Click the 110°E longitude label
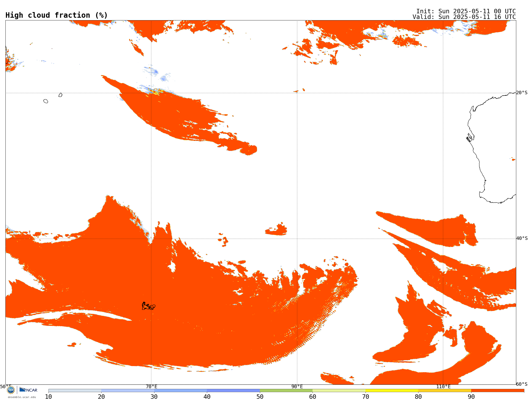Image resolution: width=532 pixels, height=400 pixels. click(443, 386)
